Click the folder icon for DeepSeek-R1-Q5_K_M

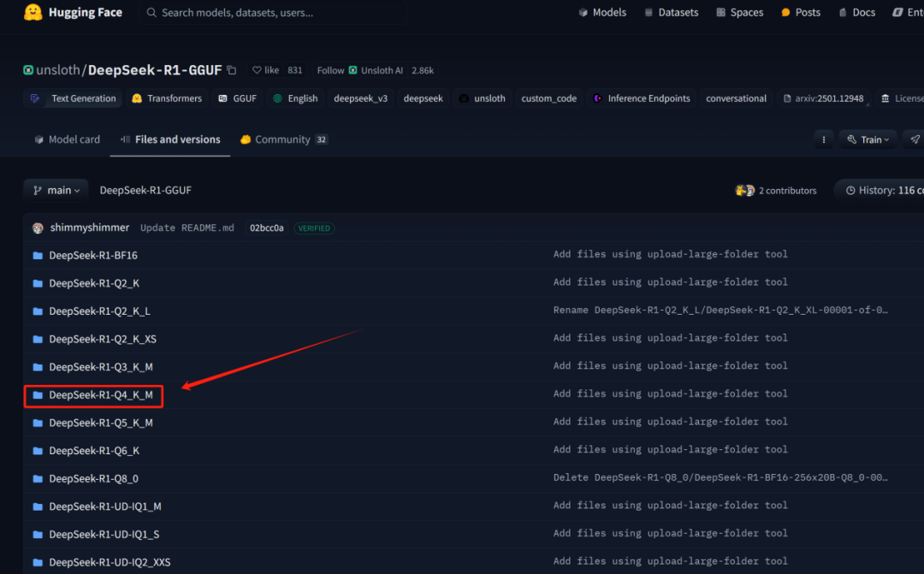coord(38,423)
